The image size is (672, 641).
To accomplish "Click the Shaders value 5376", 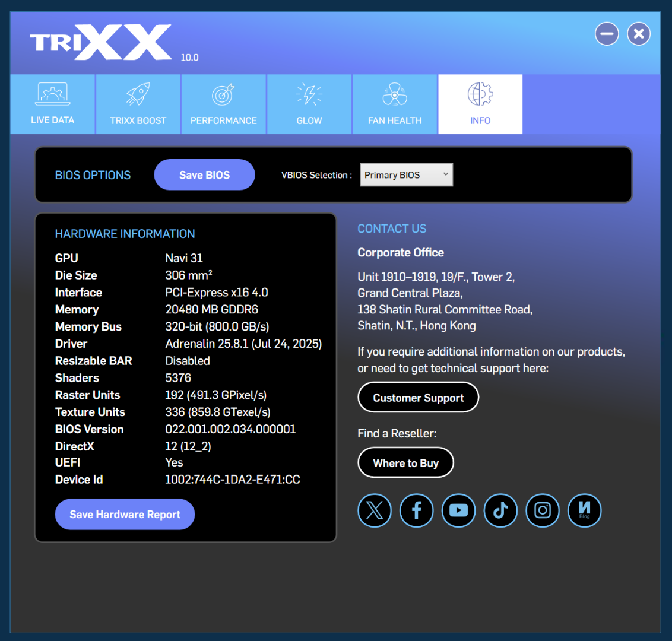I will pos(178,378).
